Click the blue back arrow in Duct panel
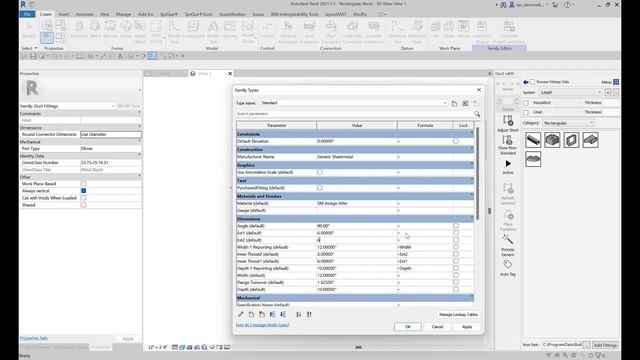This screenshot has width=640, height=360. [526, 82]
